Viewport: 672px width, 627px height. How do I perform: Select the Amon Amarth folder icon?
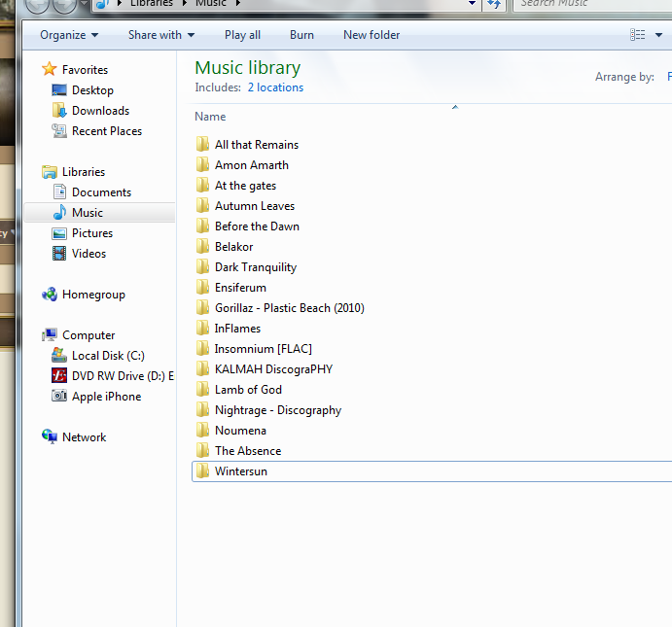tap(202, 165)
